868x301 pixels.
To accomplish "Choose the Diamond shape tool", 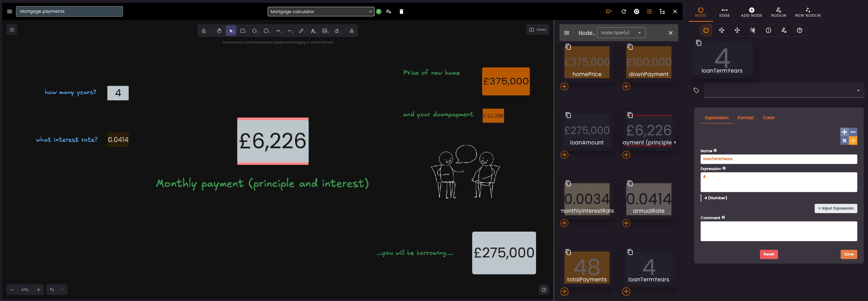I will (x=254, y=31).
